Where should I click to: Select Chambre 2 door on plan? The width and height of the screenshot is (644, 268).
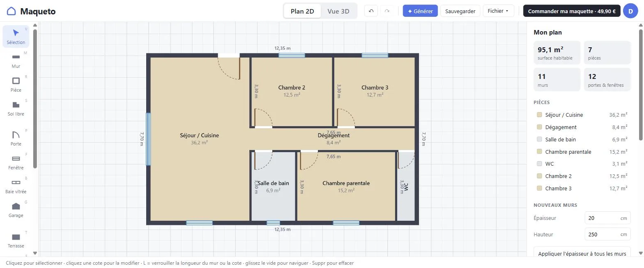pyautogui.click(x=263, y=118)
